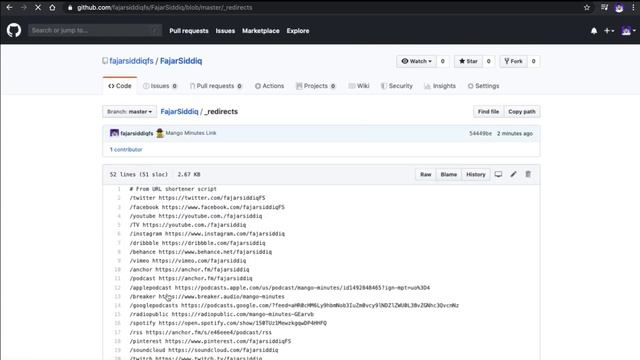Open the Branch: master selector

(x=129, y=111)
